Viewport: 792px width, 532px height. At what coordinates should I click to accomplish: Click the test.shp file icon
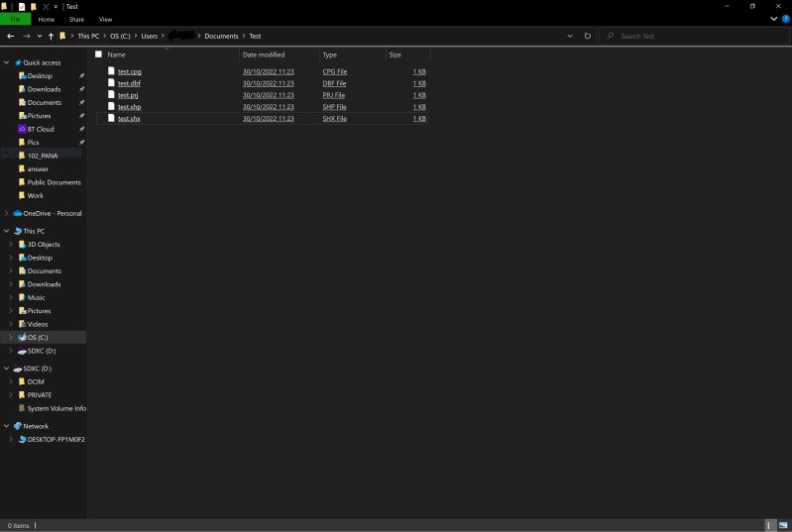click(111, 106)
